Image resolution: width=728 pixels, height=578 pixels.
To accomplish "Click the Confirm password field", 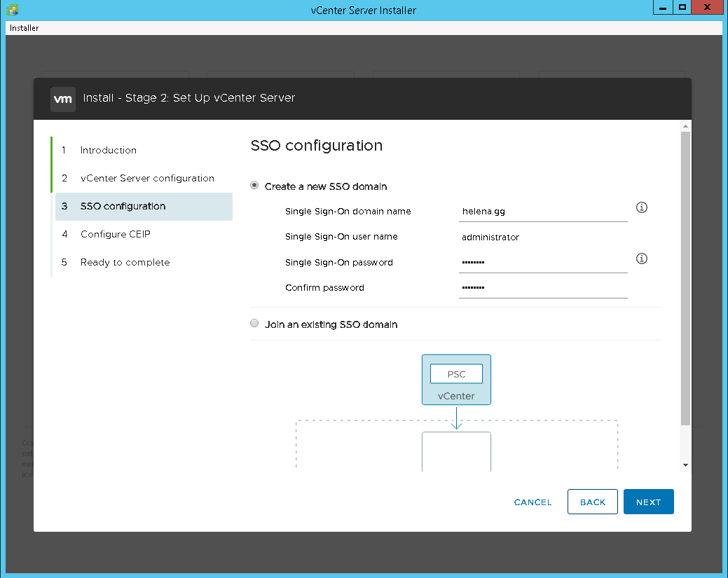I will [x=543, y=288].
